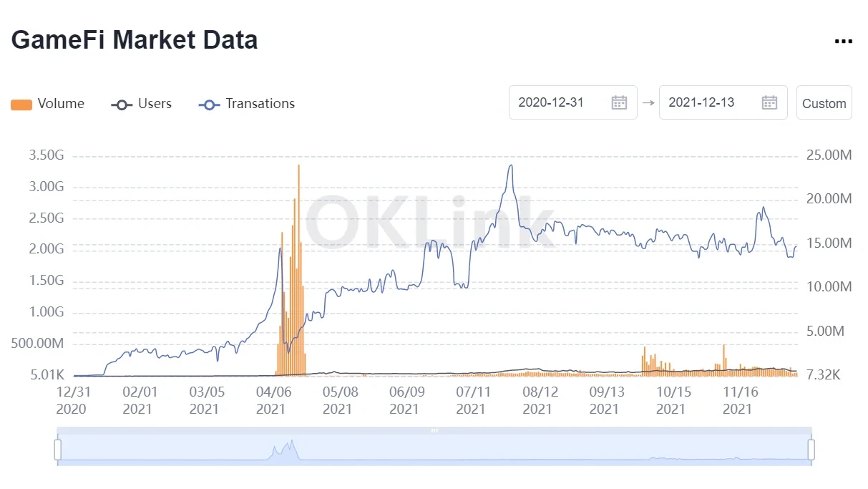The height and width of the screenshot is (489, 868).
Task: Click the 04/06 2021 x-axis label
Action: click(x=271, y=400)
